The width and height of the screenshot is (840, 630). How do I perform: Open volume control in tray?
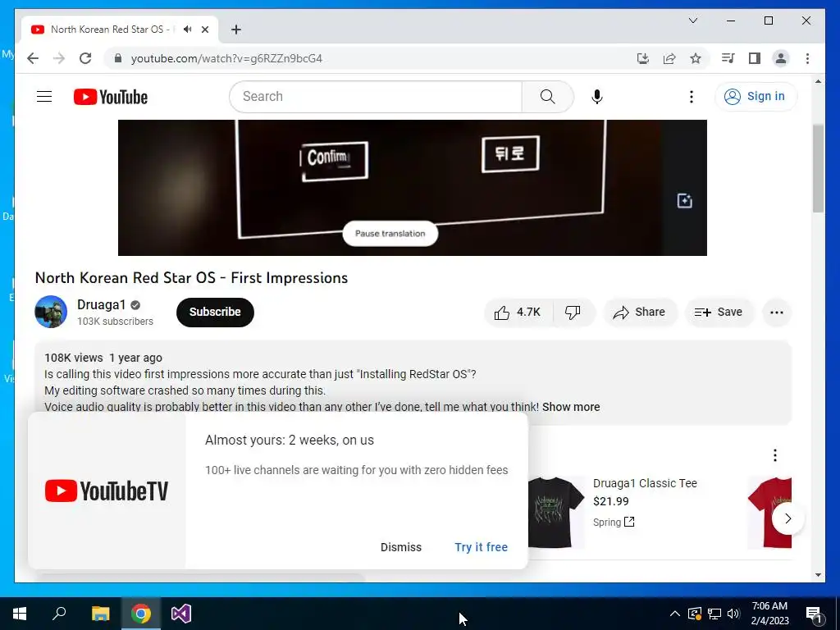[733, 614]
